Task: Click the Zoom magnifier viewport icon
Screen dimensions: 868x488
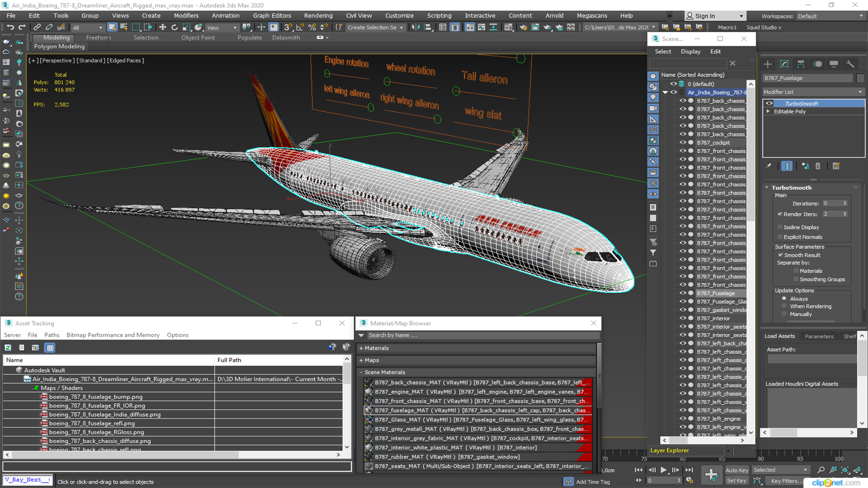Action: (821, 470)
